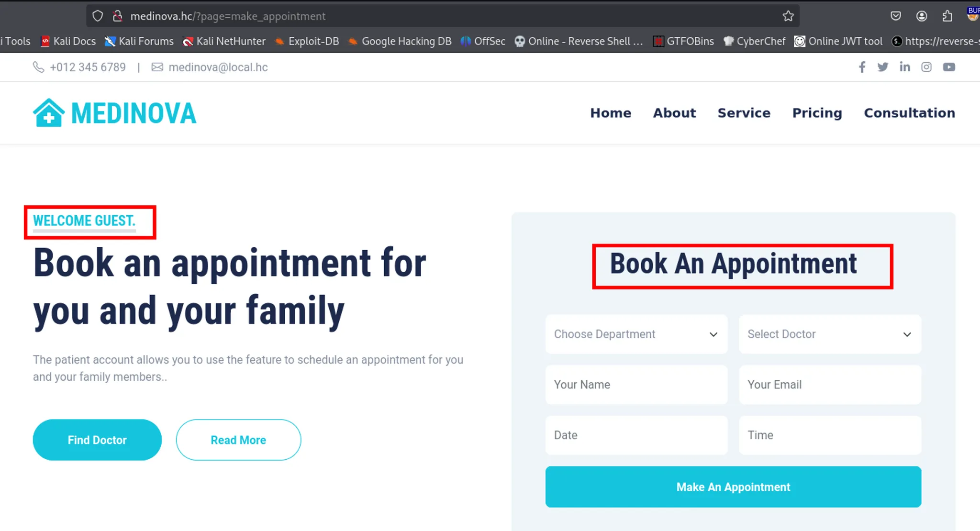Go to the Pricing menu item
This screenshot has width=980, height=531.
click(817, 113)
